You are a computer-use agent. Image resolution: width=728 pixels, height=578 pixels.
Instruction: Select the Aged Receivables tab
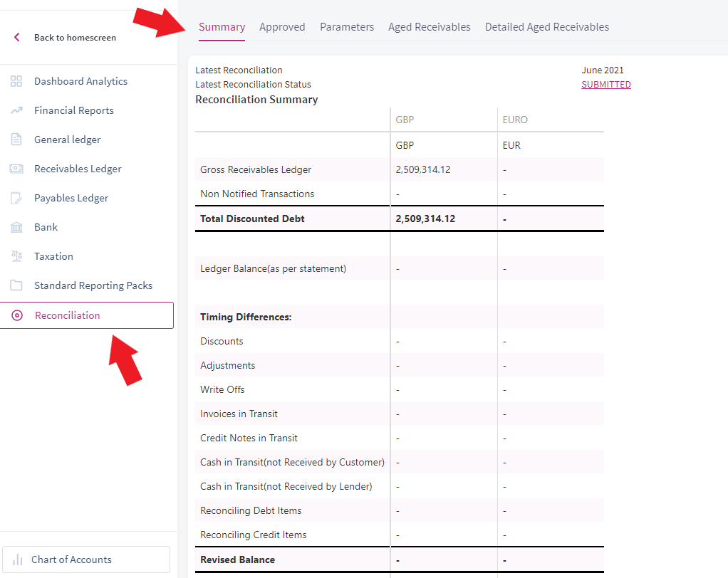click(430, 27)
